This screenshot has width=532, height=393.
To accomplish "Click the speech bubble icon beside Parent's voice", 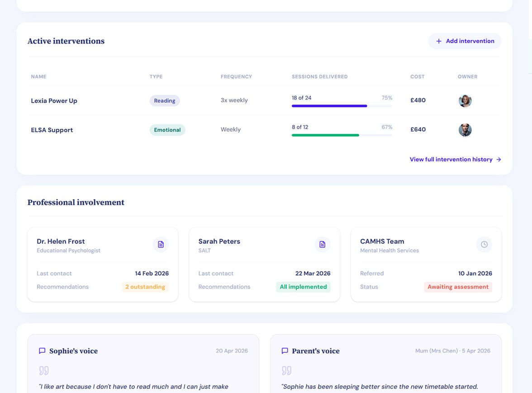I will coord(285,351).
